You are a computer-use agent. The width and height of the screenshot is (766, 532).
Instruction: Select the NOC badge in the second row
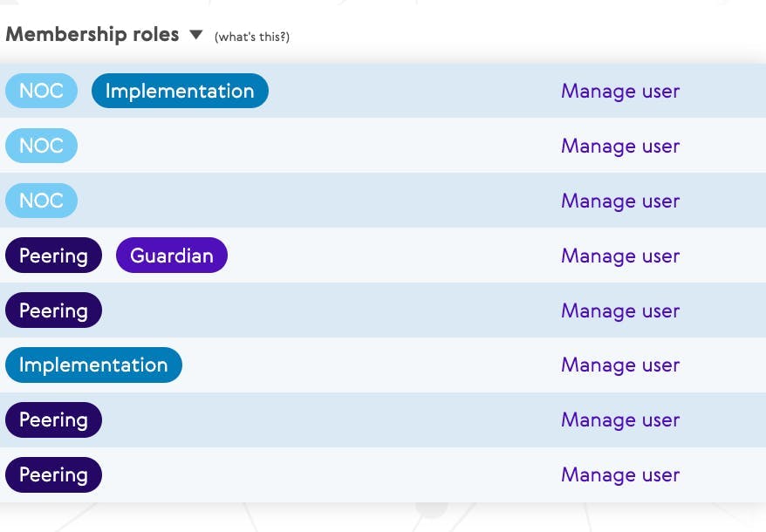point(42,146)
